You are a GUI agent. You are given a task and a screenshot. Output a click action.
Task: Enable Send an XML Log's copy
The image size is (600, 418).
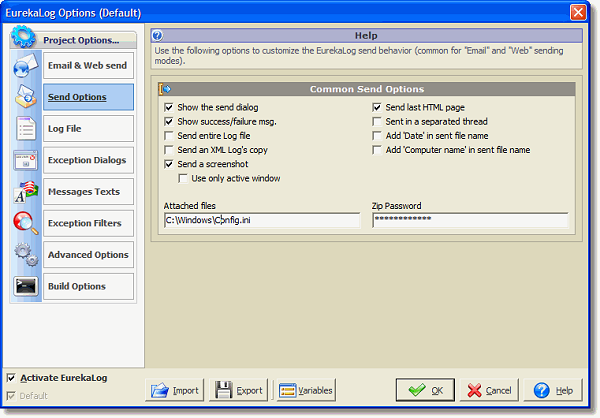pos(169,150)
